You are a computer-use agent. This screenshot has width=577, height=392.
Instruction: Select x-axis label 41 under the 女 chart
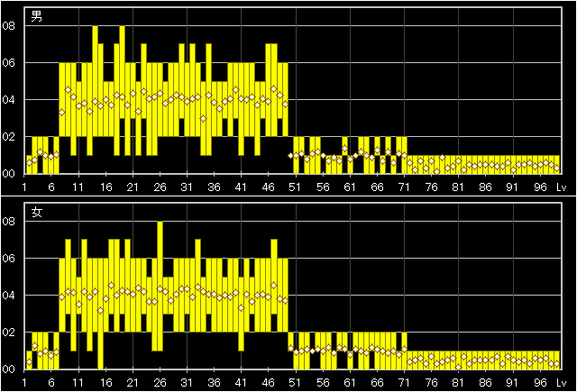241,383
